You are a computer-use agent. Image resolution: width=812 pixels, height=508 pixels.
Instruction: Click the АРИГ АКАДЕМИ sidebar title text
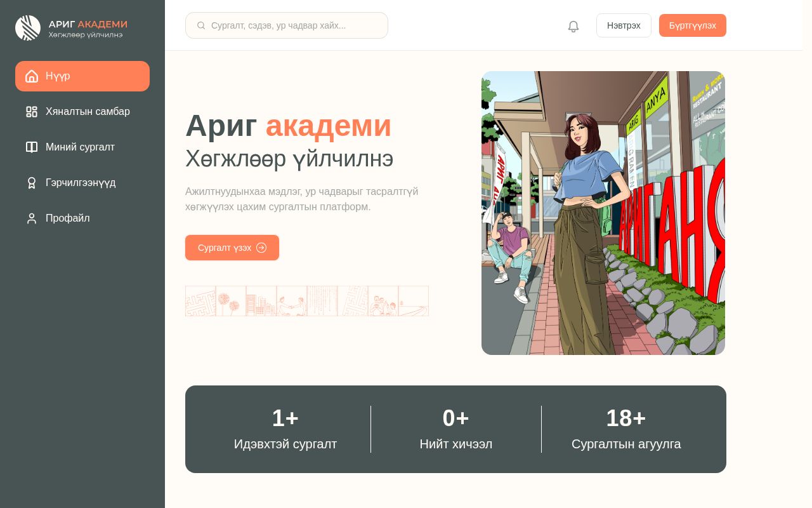[88, 24]
